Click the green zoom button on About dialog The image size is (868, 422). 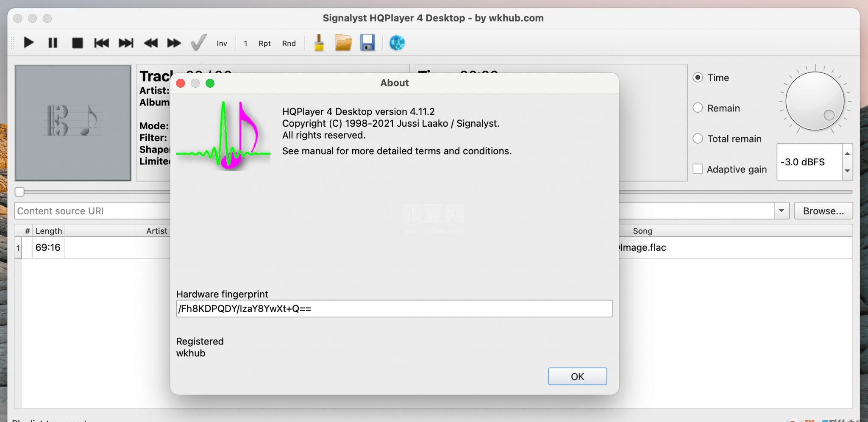pos(210,83)
